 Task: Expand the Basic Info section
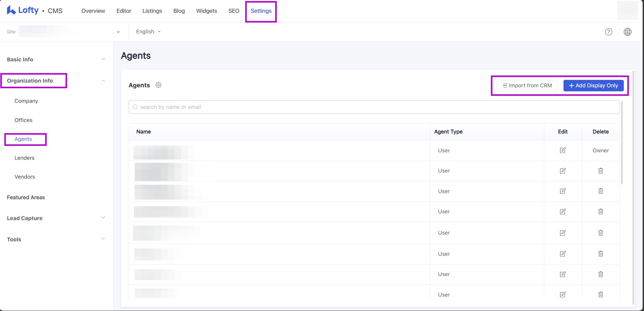tap(103, 59)
